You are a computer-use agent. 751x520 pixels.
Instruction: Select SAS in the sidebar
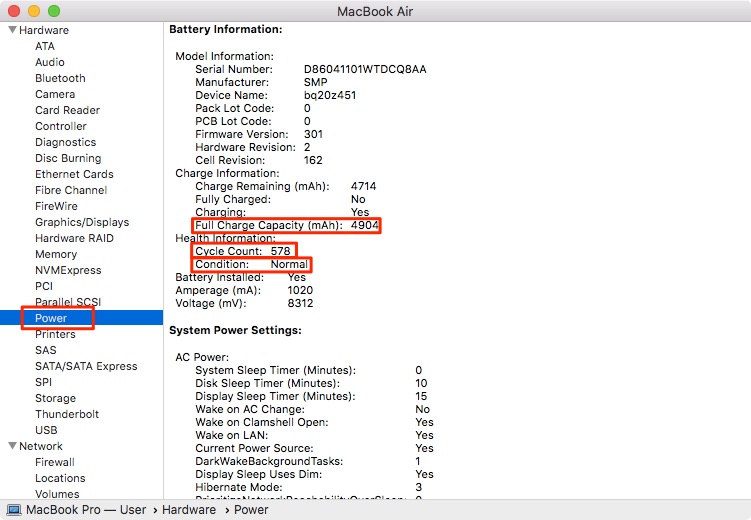[46, 350]
